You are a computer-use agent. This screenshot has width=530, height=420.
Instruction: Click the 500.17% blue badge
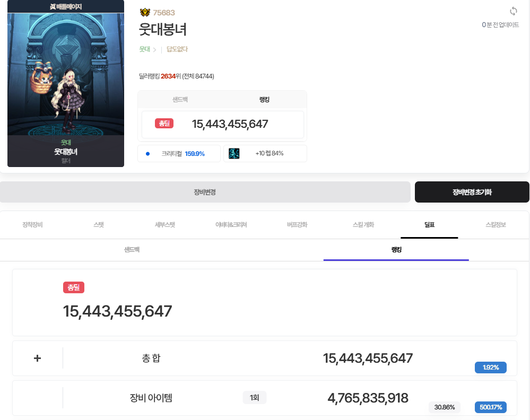click(490, 407)
